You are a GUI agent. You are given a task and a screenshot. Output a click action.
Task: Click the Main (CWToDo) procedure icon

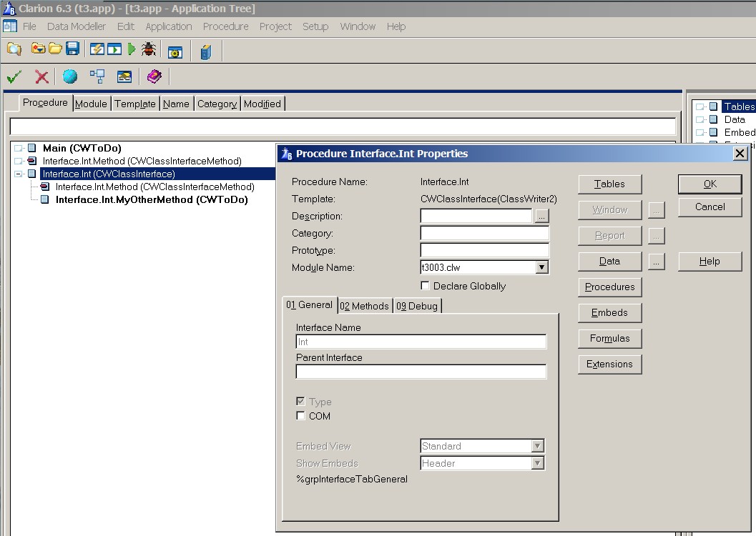tap(31, 148)
